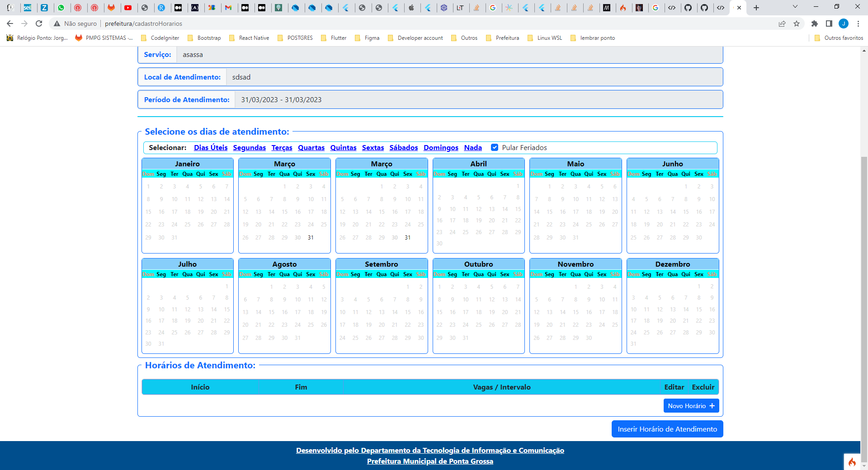Switch to the YouTube browser tab
Viewport: 868px width, 470px height.
129,8
